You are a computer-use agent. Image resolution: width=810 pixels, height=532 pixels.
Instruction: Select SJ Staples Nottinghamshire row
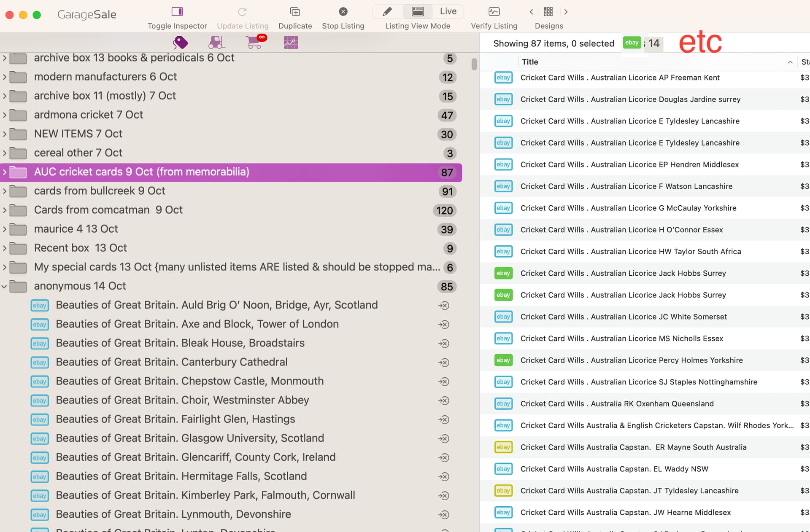645,382
